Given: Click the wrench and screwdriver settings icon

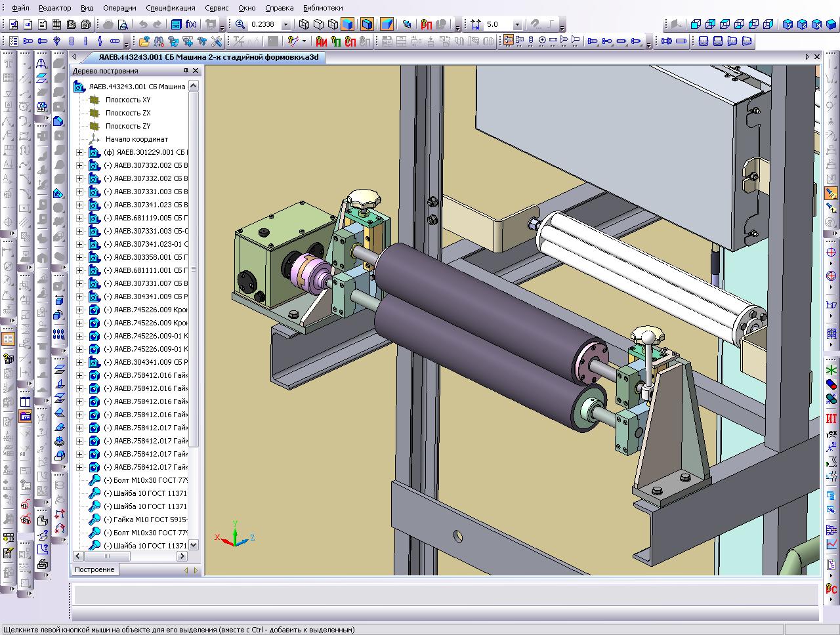Looking at the screenshot, I should coord(216,41).
